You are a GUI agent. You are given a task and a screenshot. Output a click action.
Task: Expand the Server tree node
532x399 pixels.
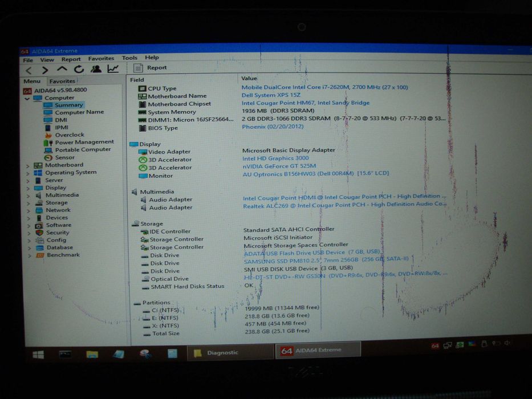point(28,181)
